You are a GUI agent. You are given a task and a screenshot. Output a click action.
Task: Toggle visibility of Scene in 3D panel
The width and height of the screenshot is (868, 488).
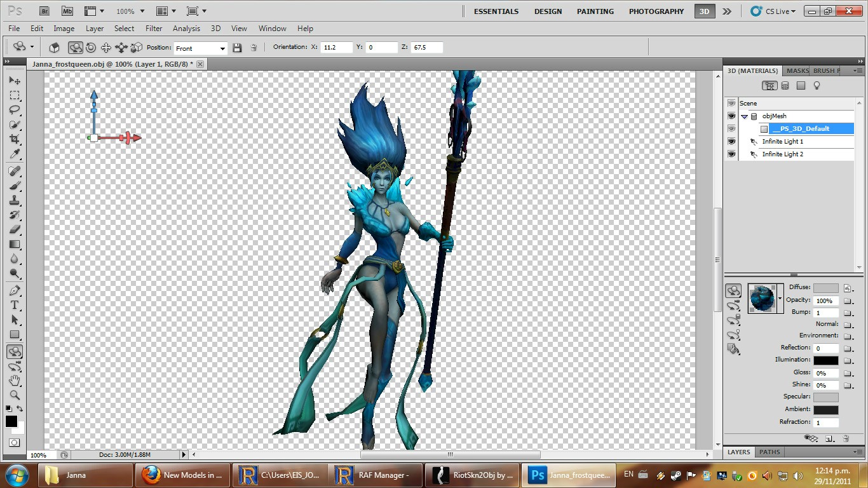731,103
